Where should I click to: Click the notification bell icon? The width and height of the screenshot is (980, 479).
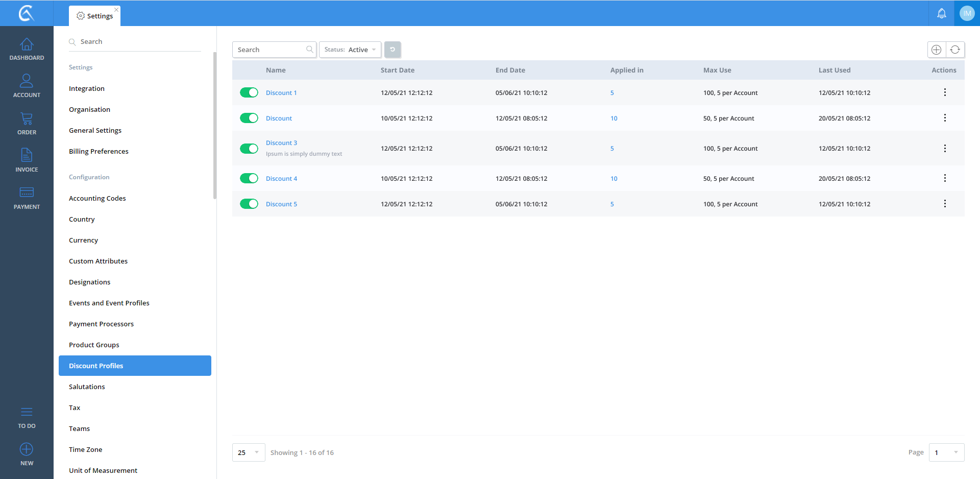941,13
